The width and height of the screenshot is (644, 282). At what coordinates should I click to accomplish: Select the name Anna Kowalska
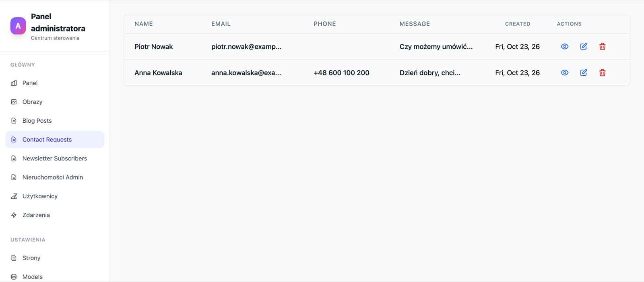158,73
